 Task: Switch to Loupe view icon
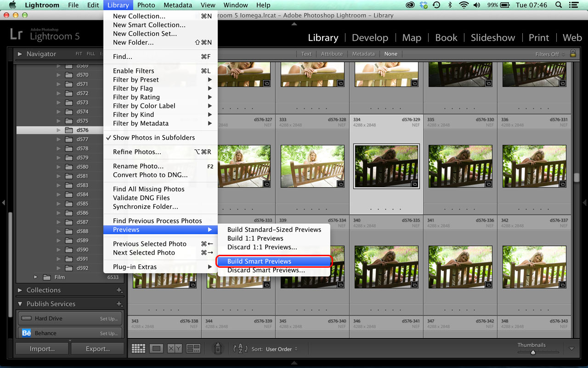tap(156, 349)
